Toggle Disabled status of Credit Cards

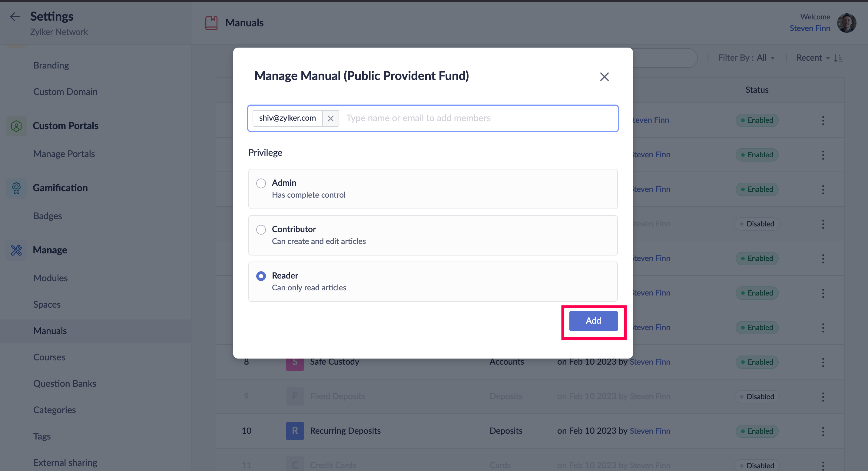[757, 466]
